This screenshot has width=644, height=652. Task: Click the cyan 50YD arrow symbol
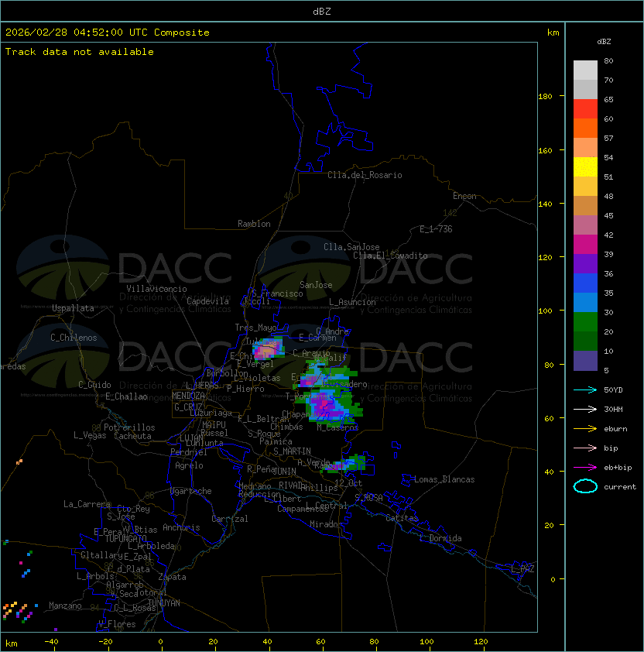[585, 390]
